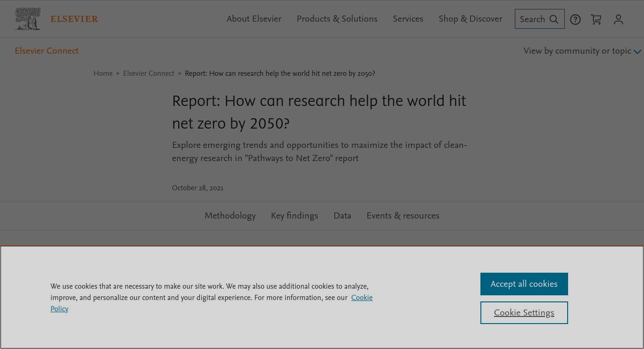Open the Services menu

coord(408,19)
